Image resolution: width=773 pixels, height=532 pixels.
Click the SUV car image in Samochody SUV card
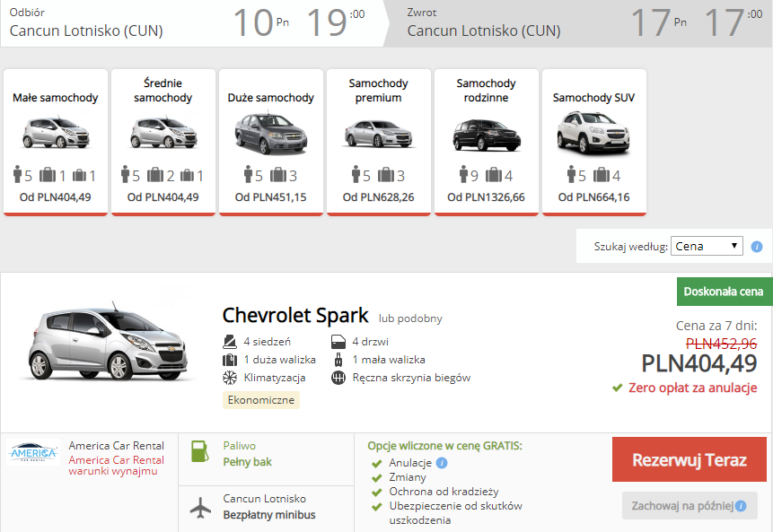(x=593, y=132)
